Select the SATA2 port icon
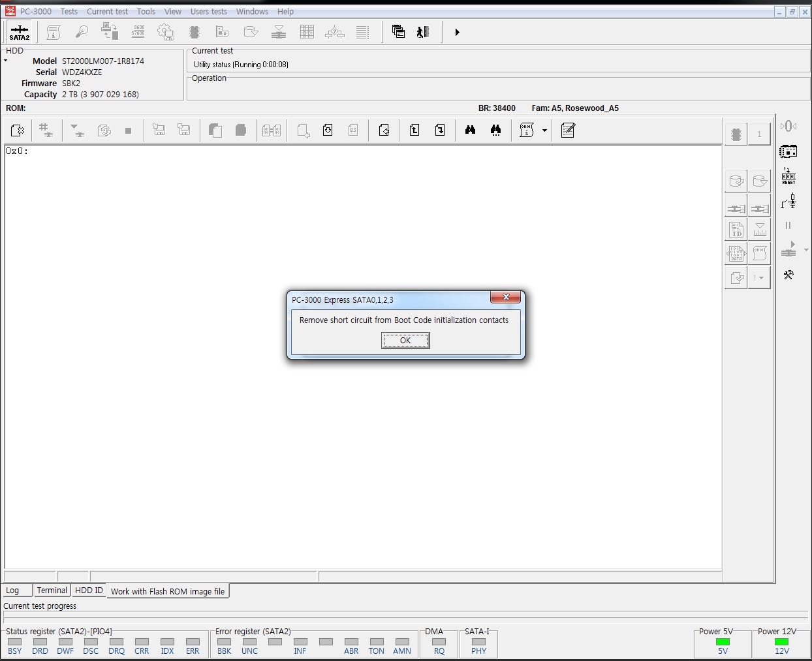This screenshot has height=661, width=812. [x=20, y=32]
